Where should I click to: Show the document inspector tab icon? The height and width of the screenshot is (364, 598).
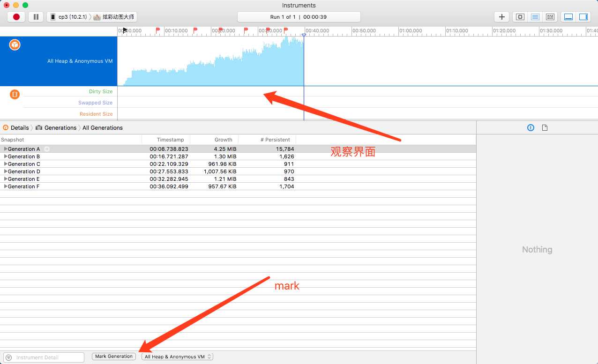point(545,127)
